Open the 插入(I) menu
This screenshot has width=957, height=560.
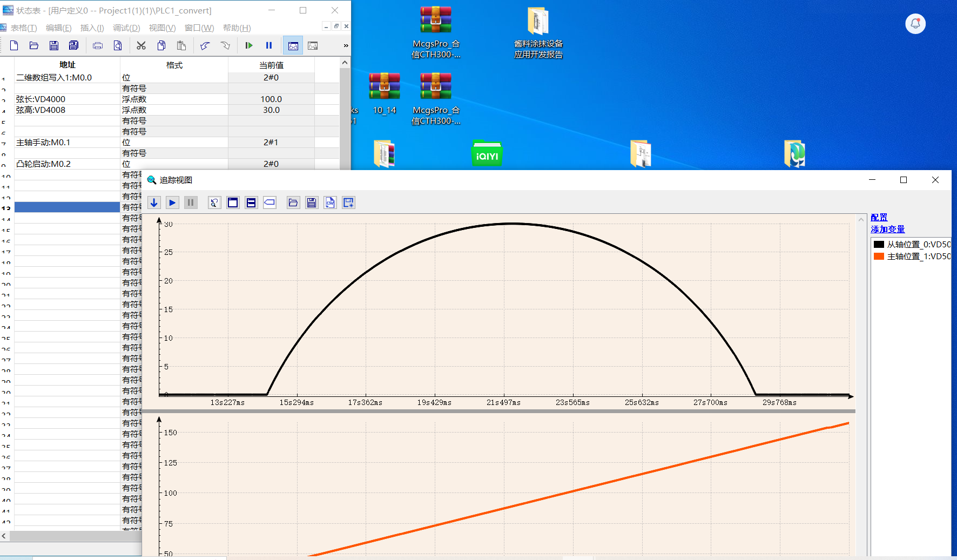pyautogui.click(x=92, y=28)
